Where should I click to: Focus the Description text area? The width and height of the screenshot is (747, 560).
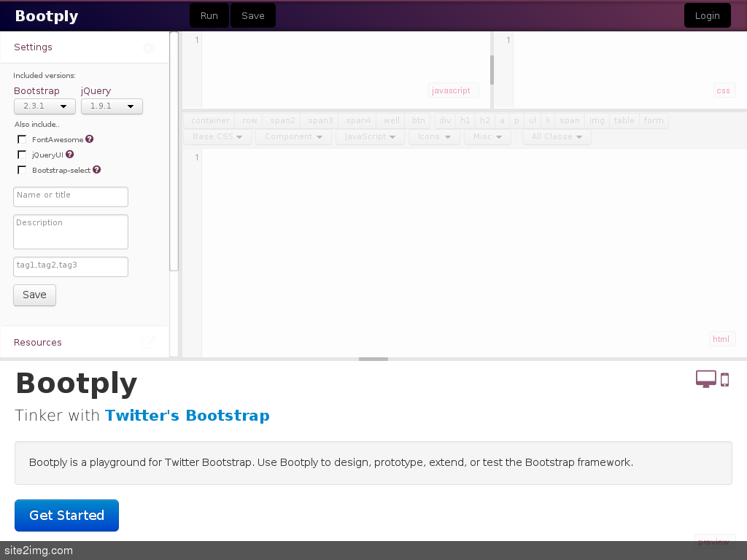tap(71, 232)
